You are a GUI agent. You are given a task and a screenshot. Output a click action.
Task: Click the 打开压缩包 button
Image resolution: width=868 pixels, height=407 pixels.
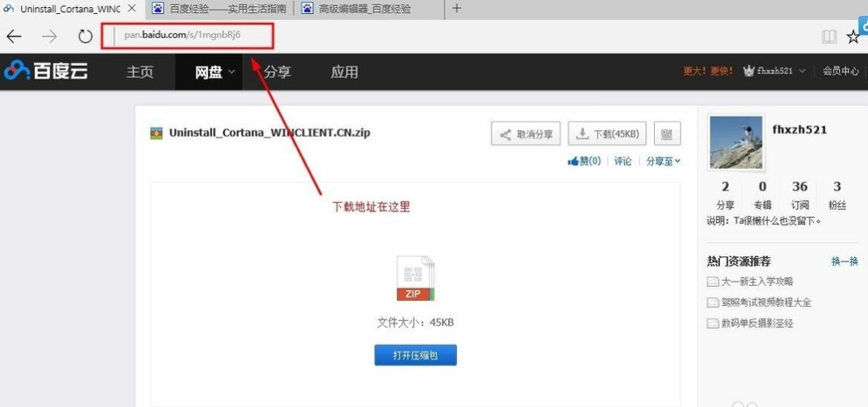pos(416,355)
